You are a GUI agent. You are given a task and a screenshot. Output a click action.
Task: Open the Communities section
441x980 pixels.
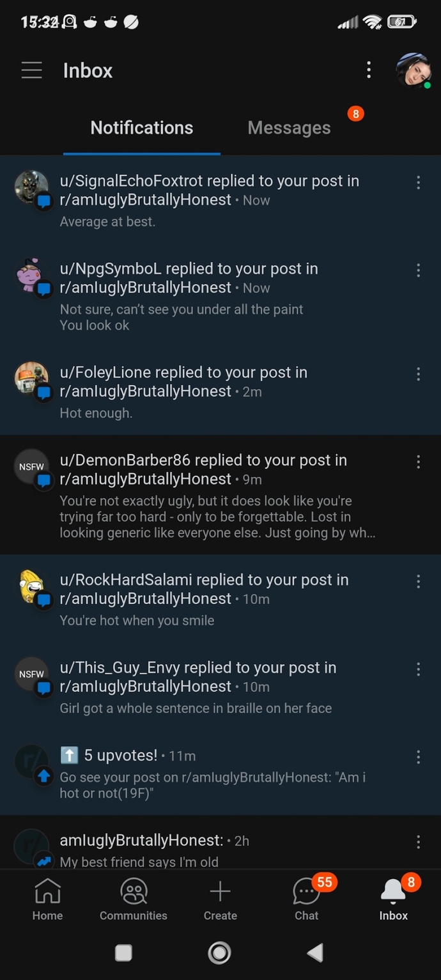coord(134,898)
